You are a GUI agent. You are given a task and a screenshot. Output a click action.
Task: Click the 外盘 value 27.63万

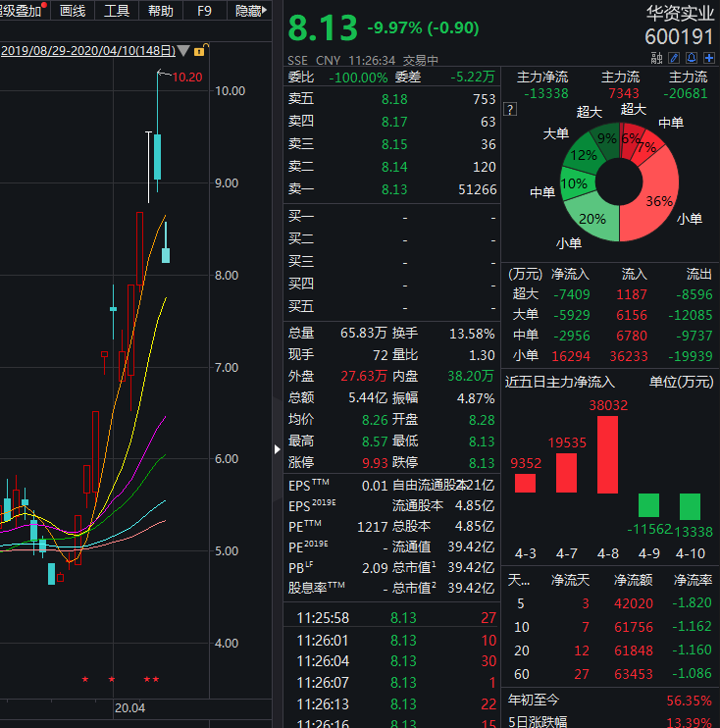coord(364,376)
